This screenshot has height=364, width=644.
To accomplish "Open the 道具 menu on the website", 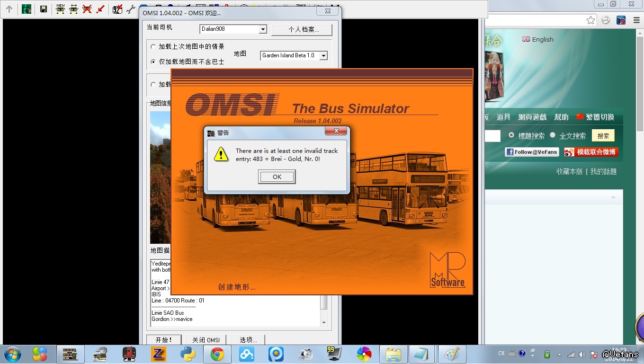I will (503, 117).
